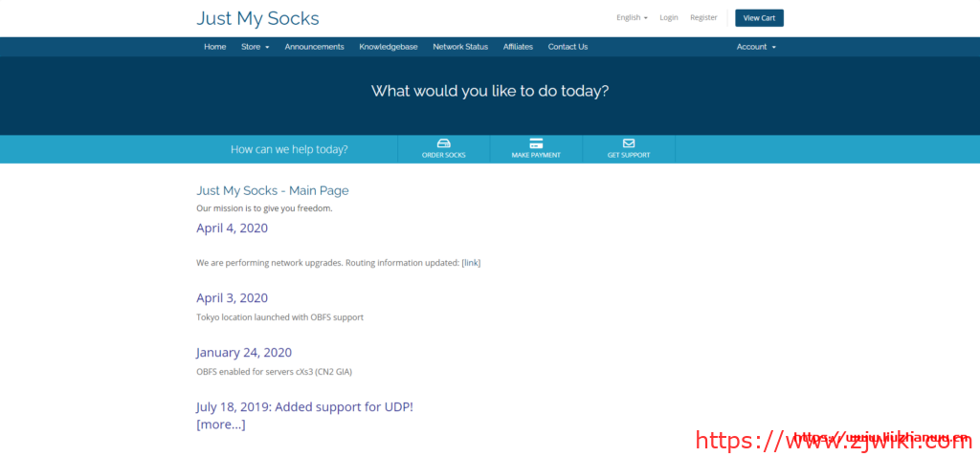The height and width of the screenshot is (457, 980).
Task: Click July 18, 2019 UDP support heading
Action: (x=304, y=407)
